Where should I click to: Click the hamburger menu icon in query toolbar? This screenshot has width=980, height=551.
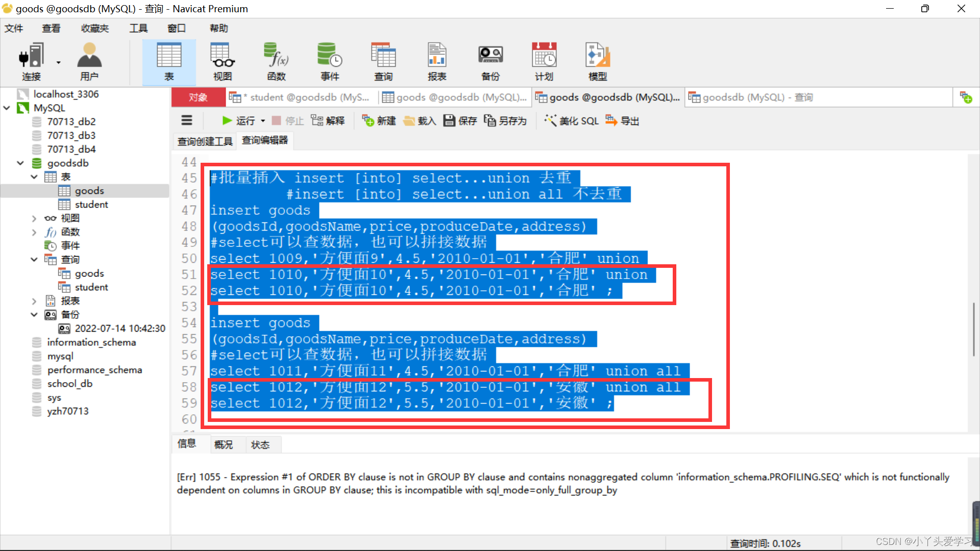click(187, 120)
